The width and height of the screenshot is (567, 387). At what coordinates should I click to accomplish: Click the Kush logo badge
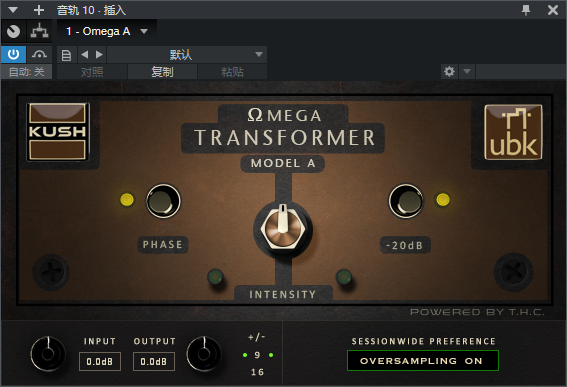point(57,131)
